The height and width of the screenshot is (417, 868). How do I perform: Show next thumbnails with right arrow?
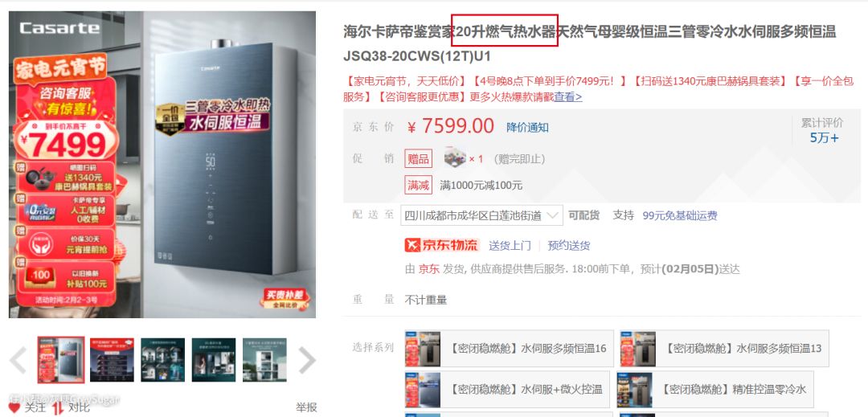point(307,360)
